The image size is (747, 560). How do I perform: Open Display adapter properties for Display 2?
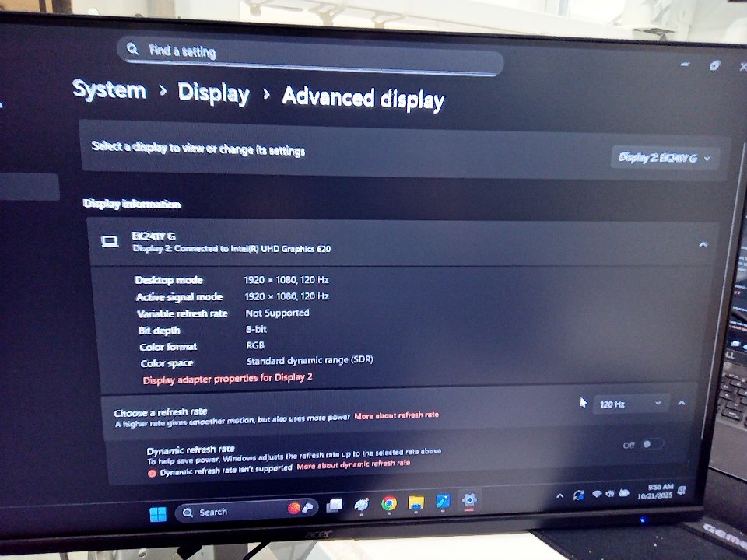228,378
